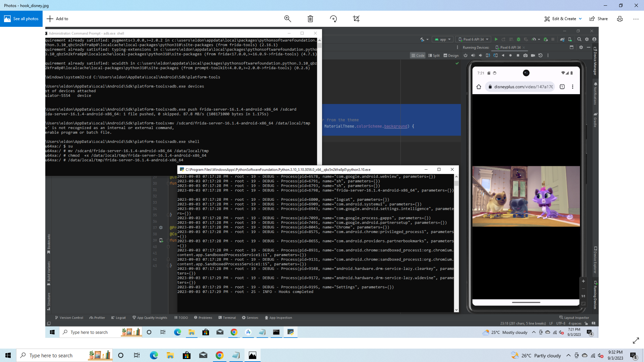The height and width of the screenshot is (362, 644).
Task: Click the OneDrive cloud tray icon
Action: 585,355
